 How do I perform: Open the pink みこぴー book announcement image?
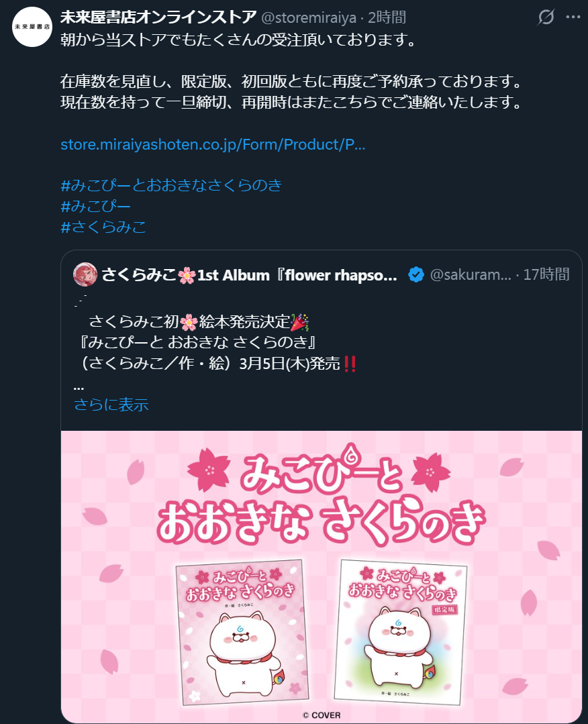(x=322, y=576)
